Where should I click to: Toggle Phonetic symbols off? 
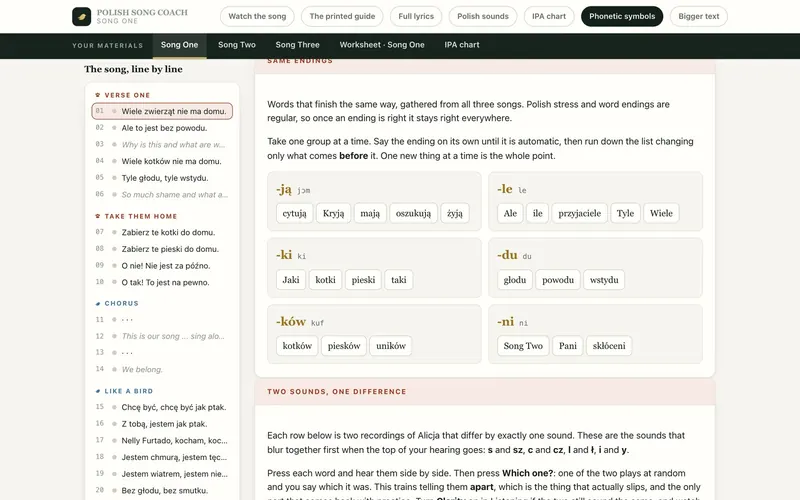coord(622,16)
